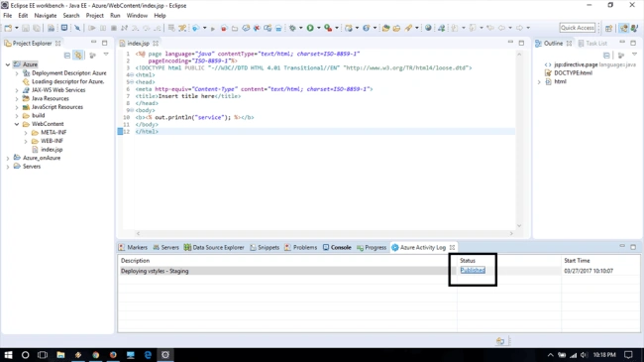Close the Azure Activity Log view
Image resolution: width=644 pixels, height=362 pixels.
click(452, 247)
